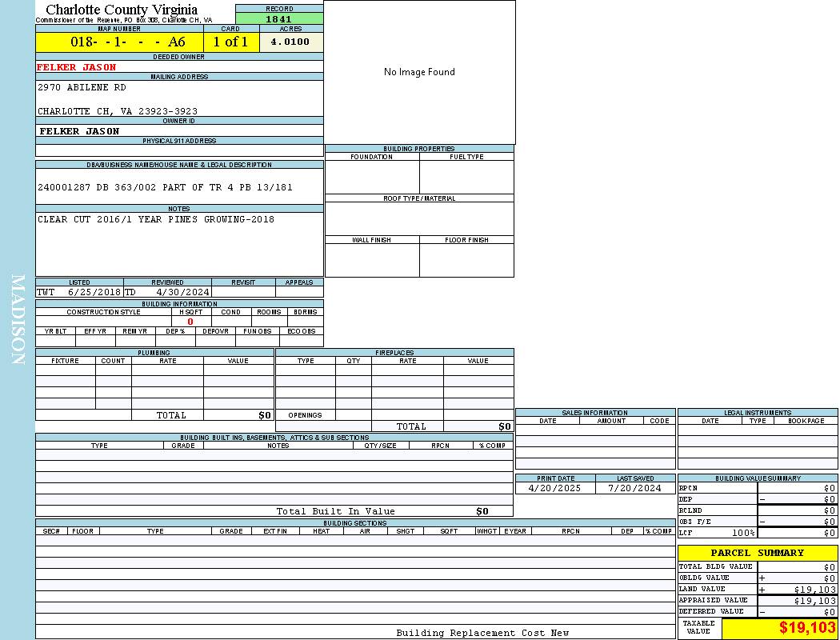
Task: Click the legal description text with DB 363/002
Action: point(165,187)
